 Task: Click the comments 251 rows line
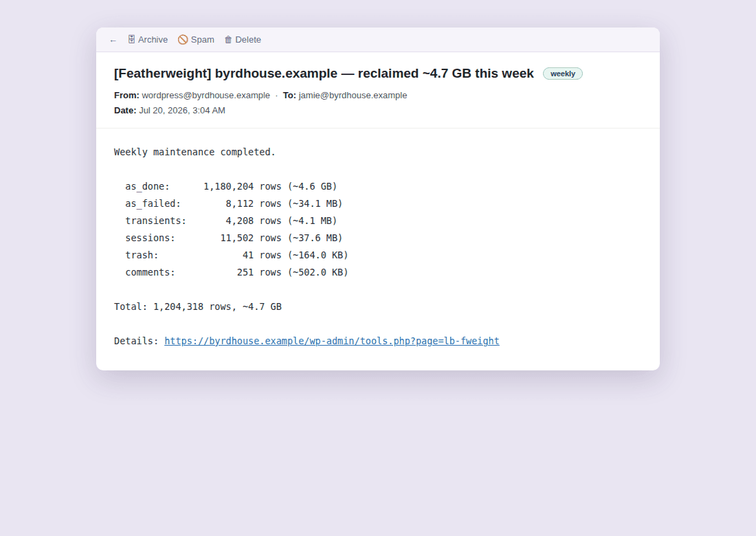(236, 272)
